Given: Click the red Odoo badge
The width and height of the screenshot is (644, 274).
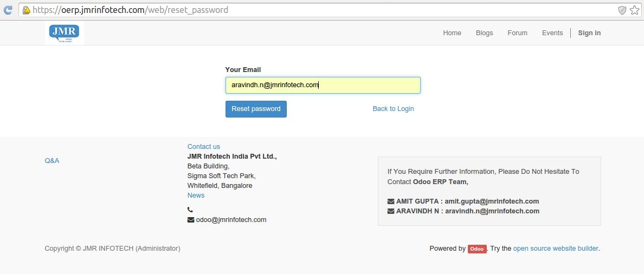Looking at the screenshot, I should pyautogui.click(x=477, y=249).
